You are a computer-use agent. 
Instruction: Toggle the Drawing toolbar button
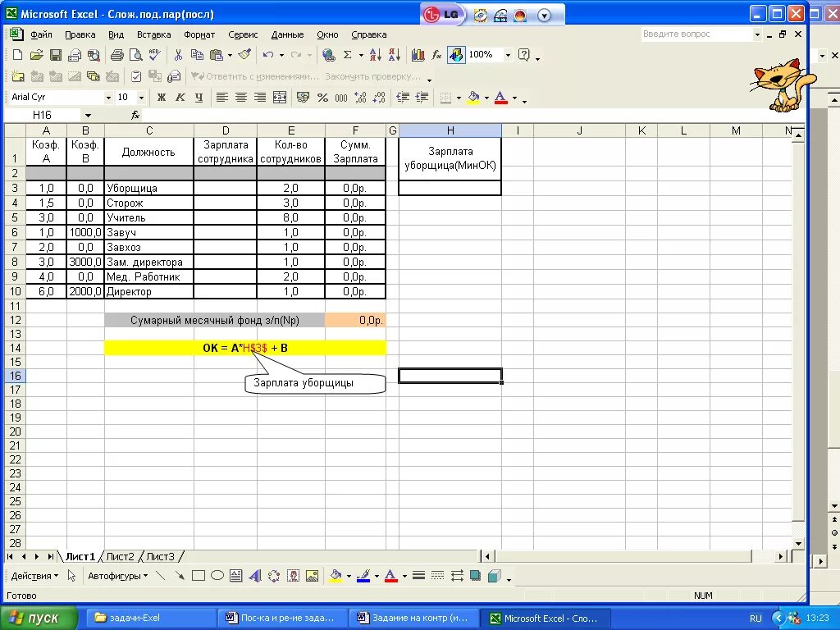coord(456,55)
